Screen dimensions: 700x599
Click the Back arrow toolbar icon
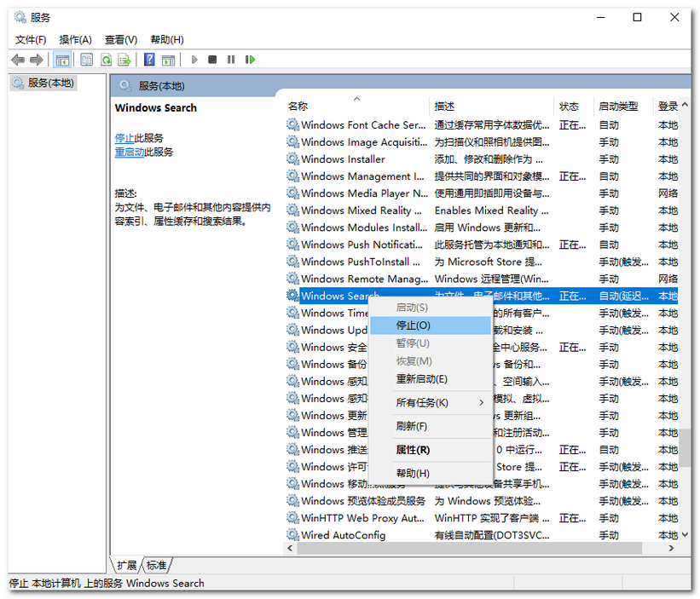point(18,60)
